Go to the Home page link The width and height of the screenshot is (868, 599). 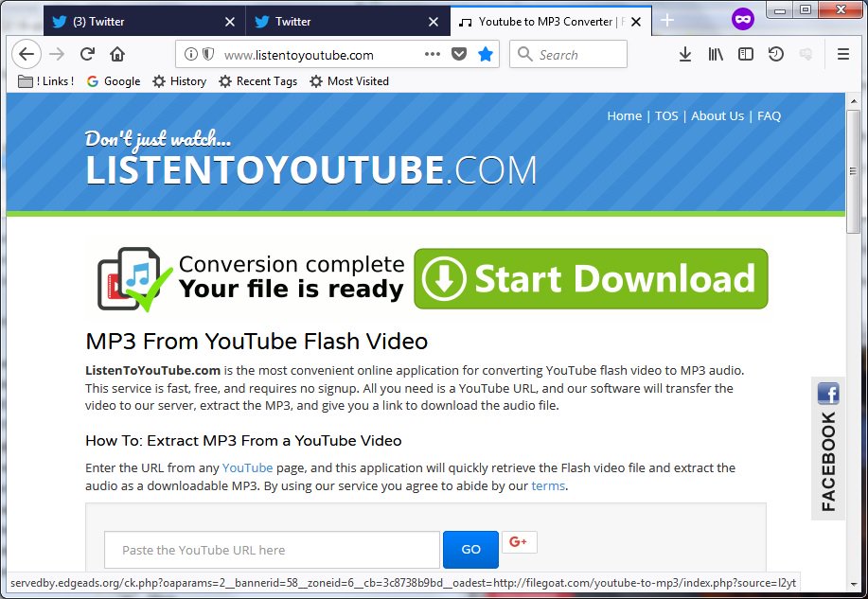[x=624, y=115]
